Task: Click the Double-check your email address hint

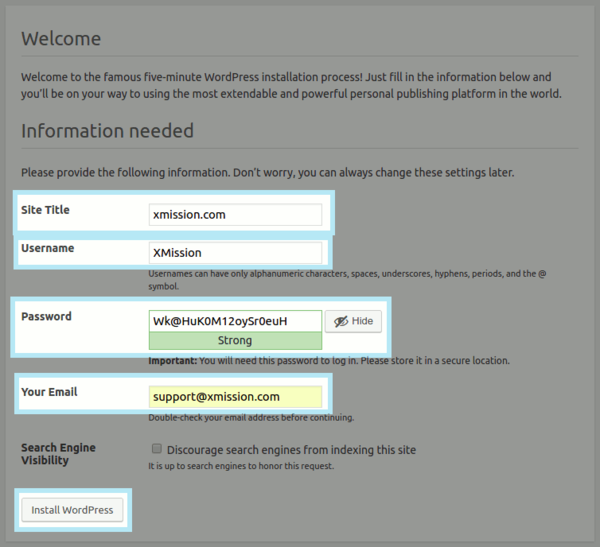Action: tap(251, 418)
